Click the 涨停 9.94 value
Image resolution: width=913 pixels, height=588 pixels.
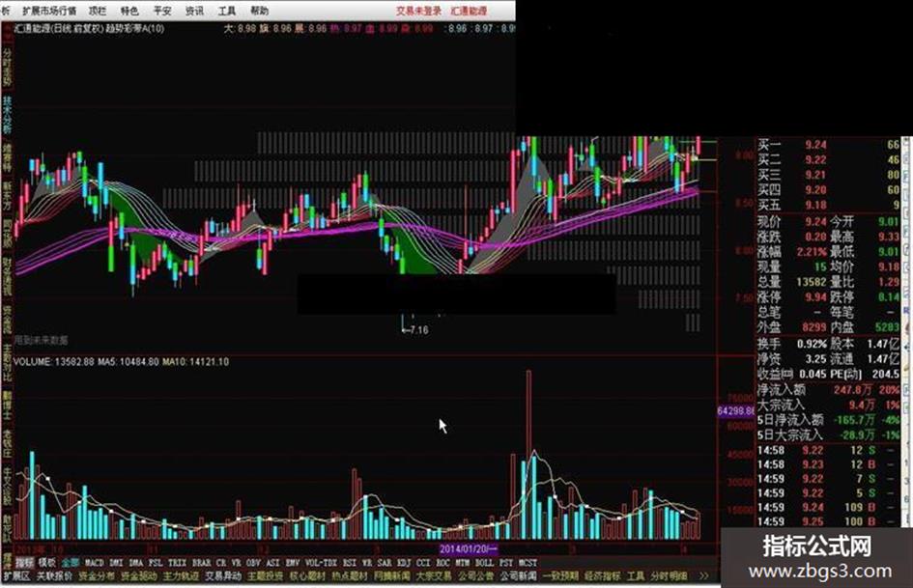(815, 297)
